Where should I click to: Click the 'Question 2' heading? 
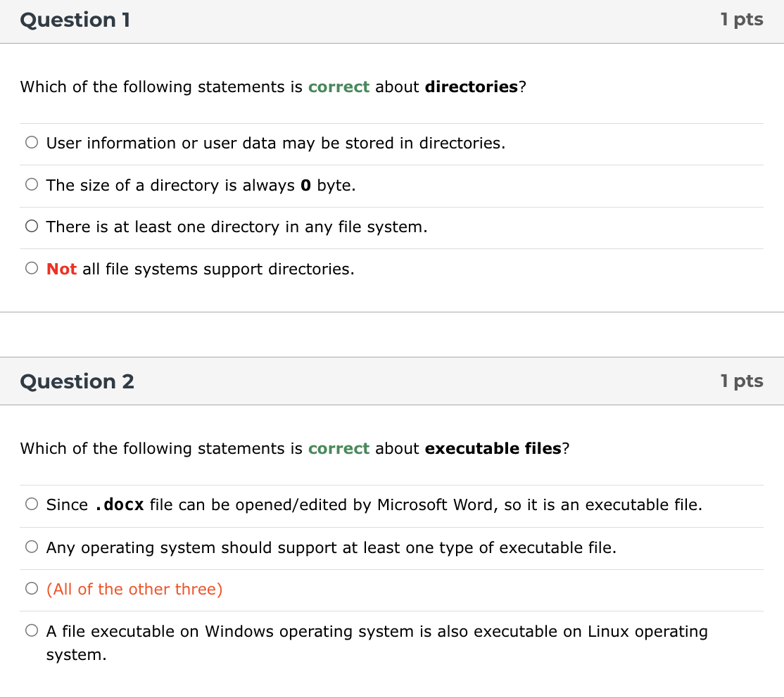77,381
